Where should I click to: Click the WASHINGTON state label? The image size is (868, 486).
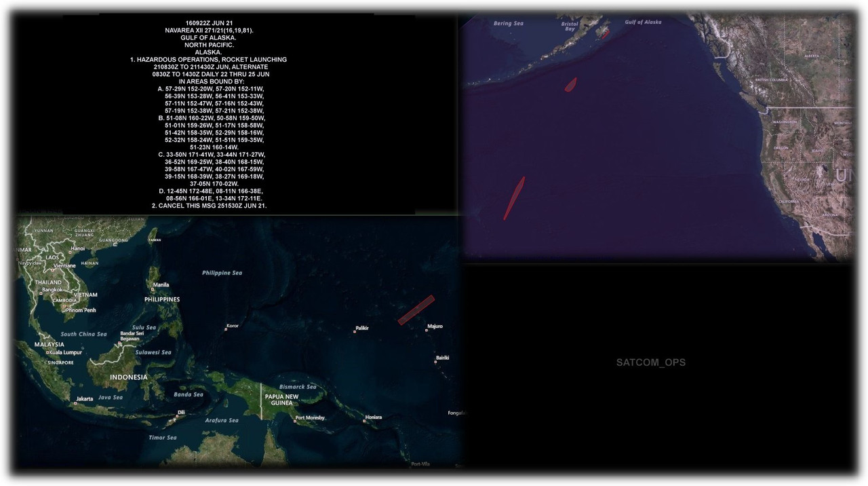point(785,122)
